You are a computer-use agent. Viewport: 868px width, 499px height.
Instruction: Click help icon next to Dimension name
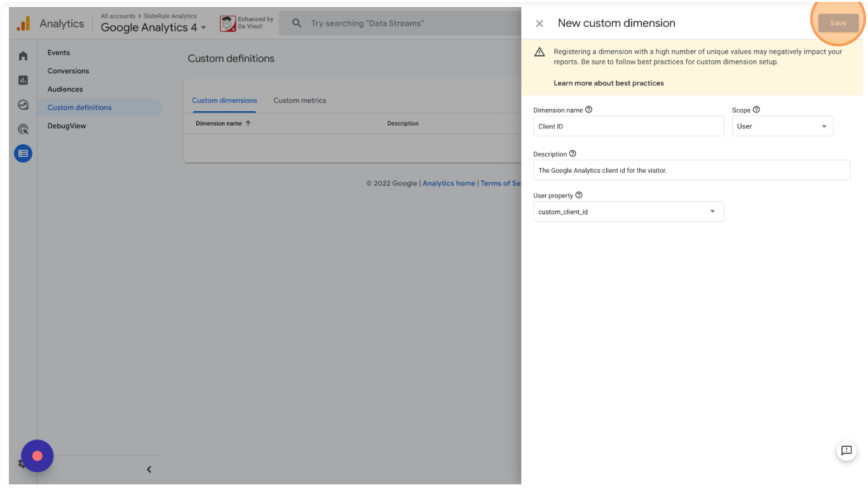588,110
